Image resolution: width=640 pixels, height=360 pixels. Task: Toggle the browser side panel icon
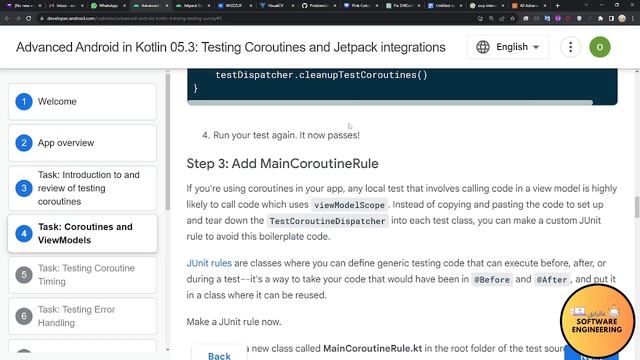[x=611, y=18]
